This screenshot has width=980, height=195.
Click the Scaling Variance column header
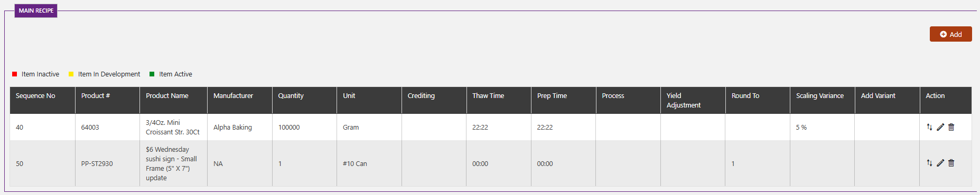820,96
